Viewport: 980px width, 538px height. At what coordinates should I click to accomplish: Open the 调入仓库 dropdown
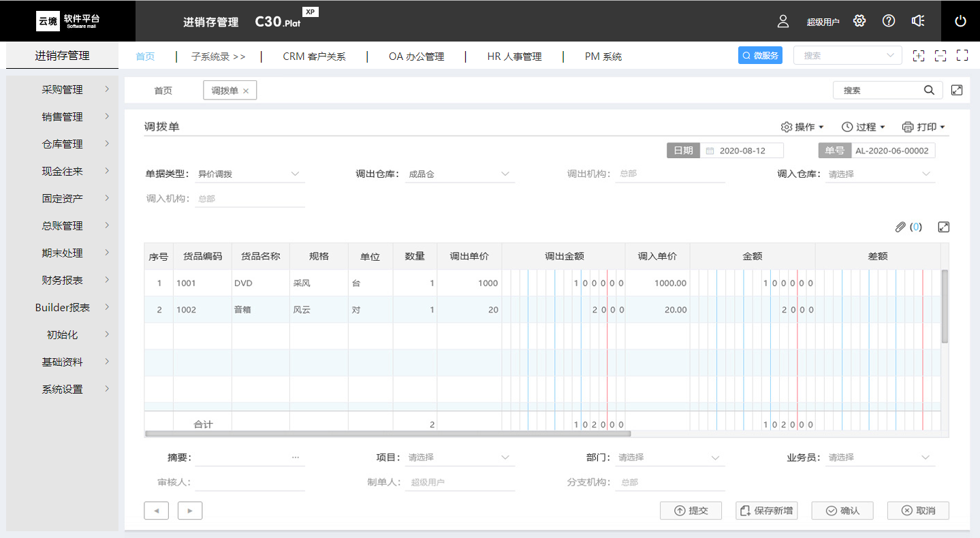[x=880, y=174]
